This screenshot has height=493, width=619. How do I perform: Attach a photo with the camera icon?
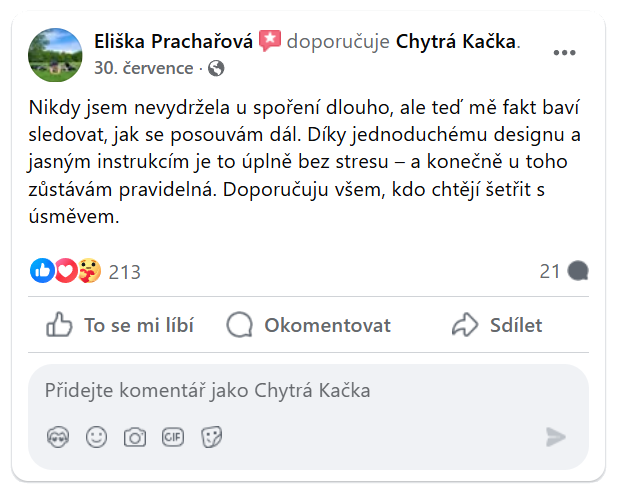(x=134, y=437)
